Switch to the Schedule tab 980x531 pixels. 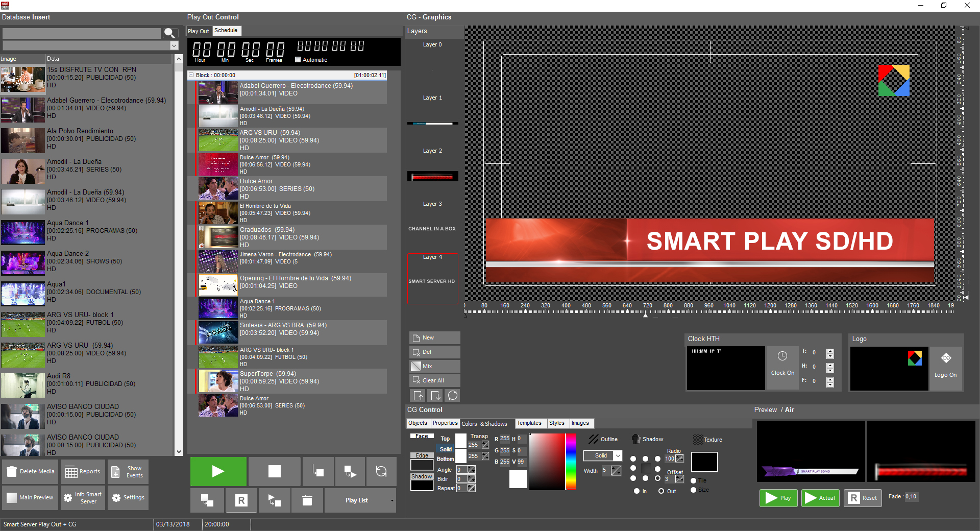[226, 31]
